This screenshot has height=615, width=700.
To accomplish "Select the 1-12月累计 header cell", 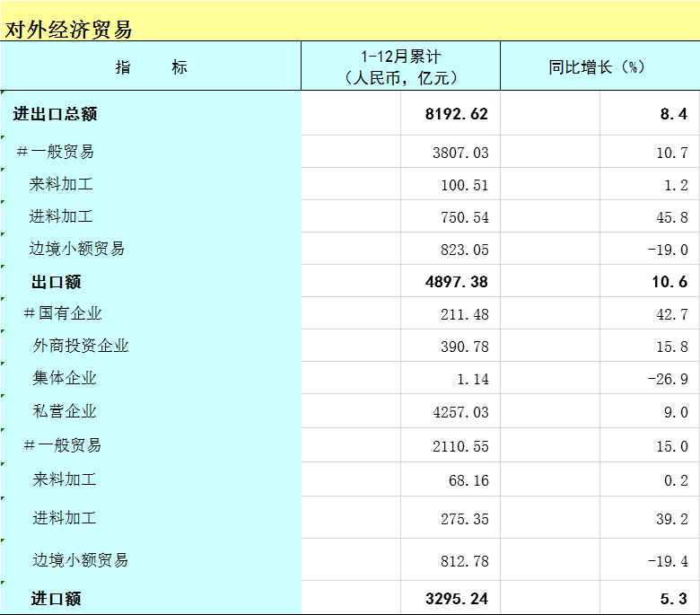I will 400,67.
